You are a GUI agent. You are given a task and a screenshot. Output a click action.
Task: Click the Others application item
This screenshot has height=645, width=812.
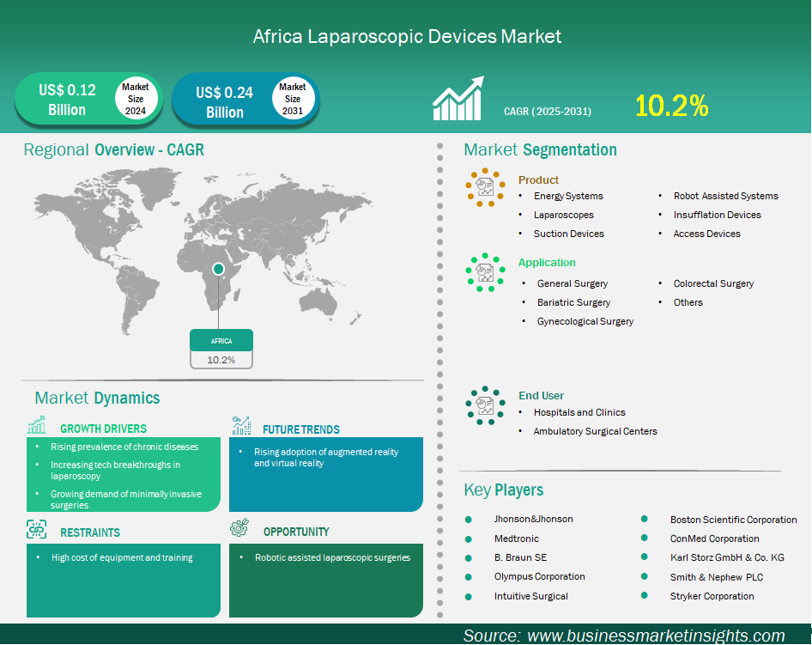(688, 302)
